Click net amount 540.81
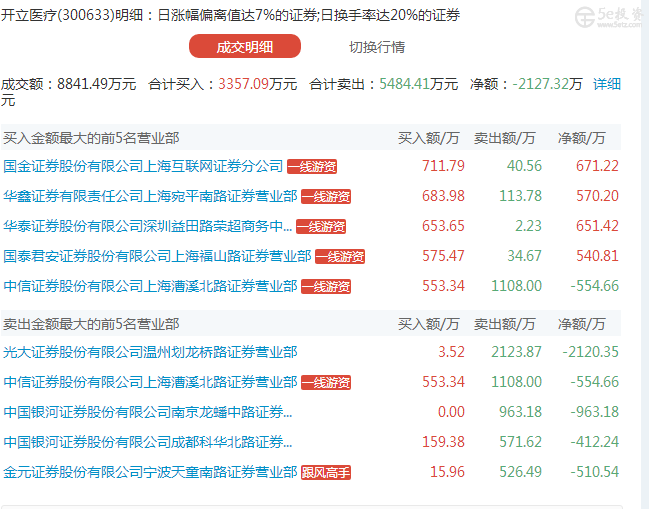The width and height of the screenshot is (649, 509). [x=597, y=256]
